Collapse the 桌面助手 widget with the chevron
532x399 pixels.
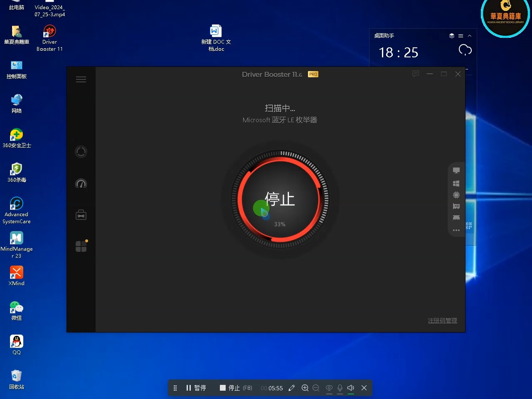(x=470, y=36)
